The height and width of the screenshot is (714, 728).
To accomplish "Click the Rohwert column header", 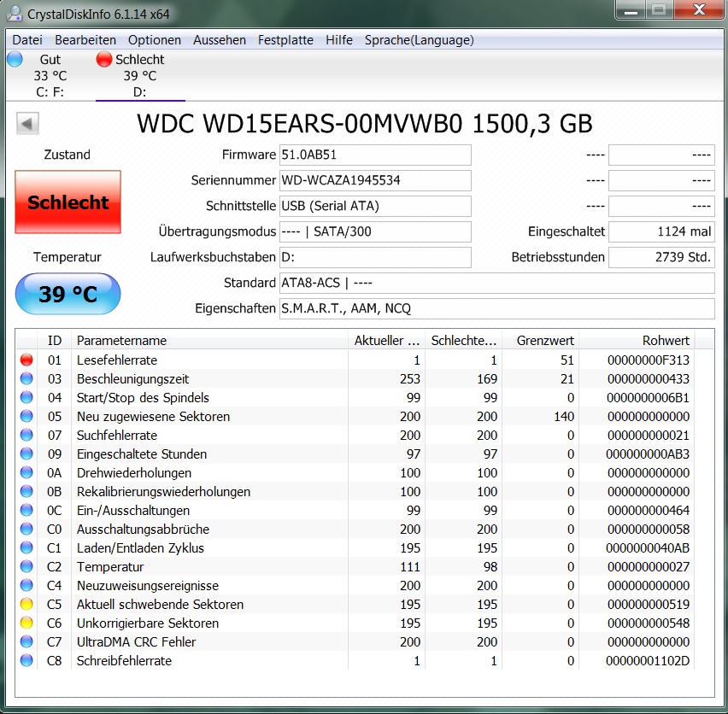I will tap(637, 341).
